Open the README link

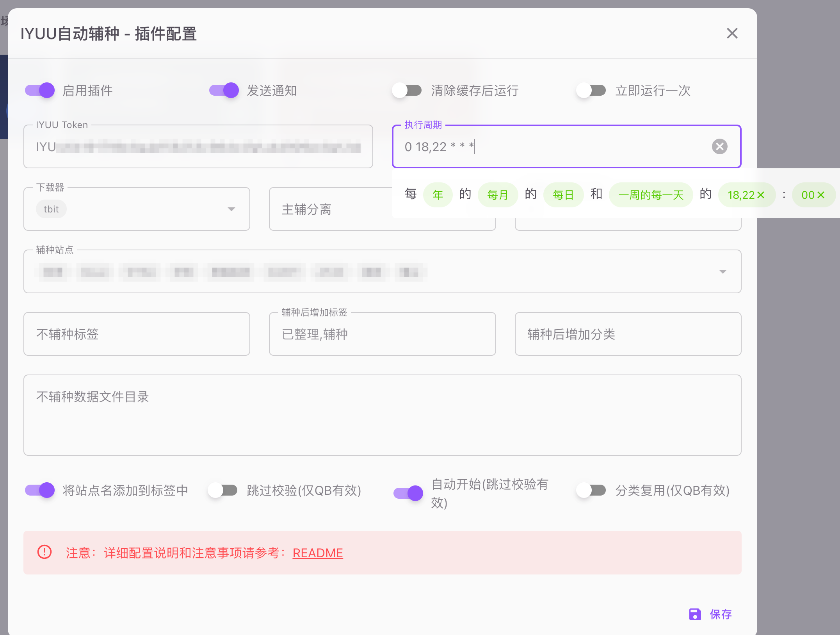pos(318,553)
